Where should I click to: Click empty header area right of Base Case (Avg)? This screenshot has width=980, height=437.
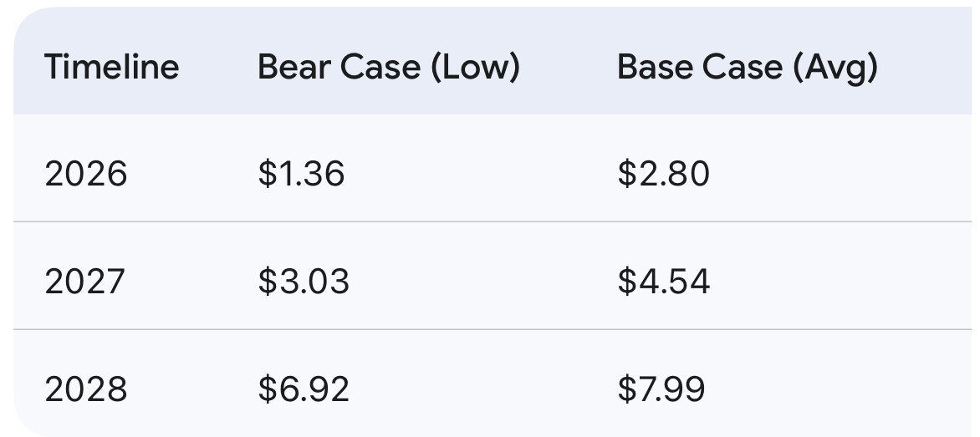pos(928,67)
